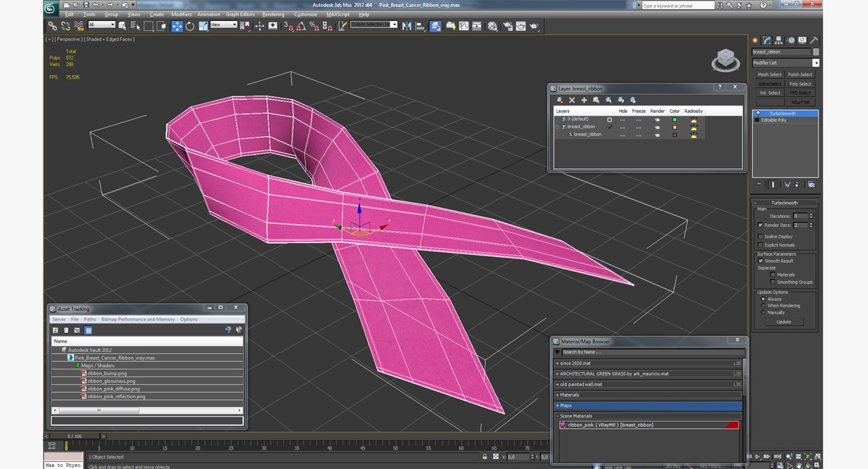Screen dimensions: 868x469
Task: Refresh the Asset Tracking list
Action: 55,330
